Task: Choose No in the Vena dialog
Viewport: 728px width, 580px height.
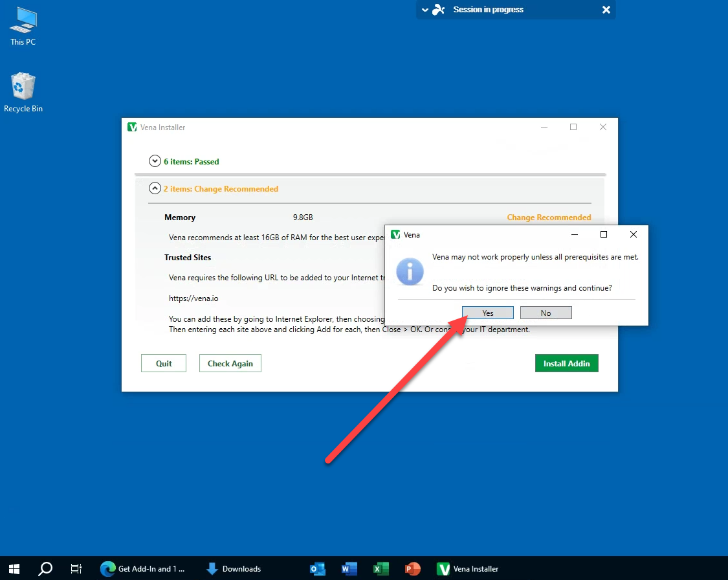Action: [546, 313]
